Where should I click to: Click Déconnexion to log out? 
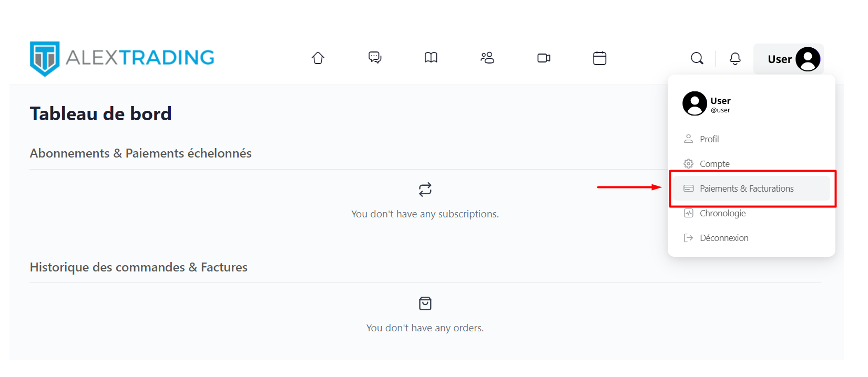[x=724, y=238]
